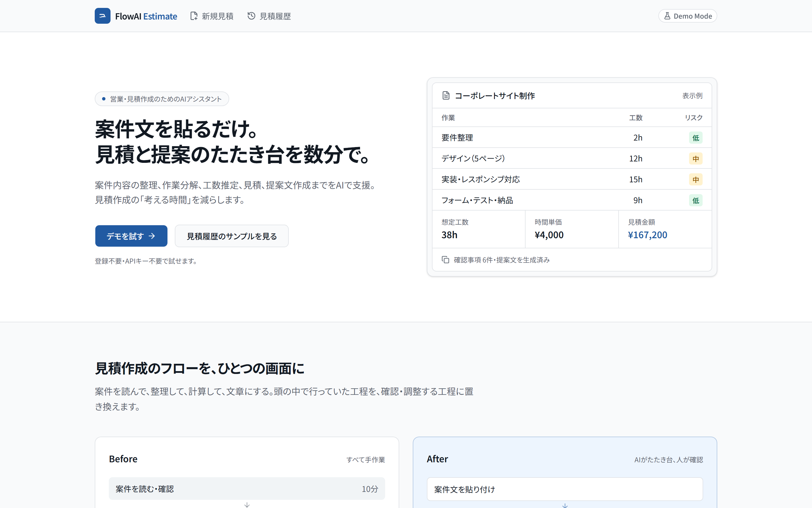This screenshot has width=812, height=508.
Task: Open the 新規見積 nav item
Action: [212, 16]
